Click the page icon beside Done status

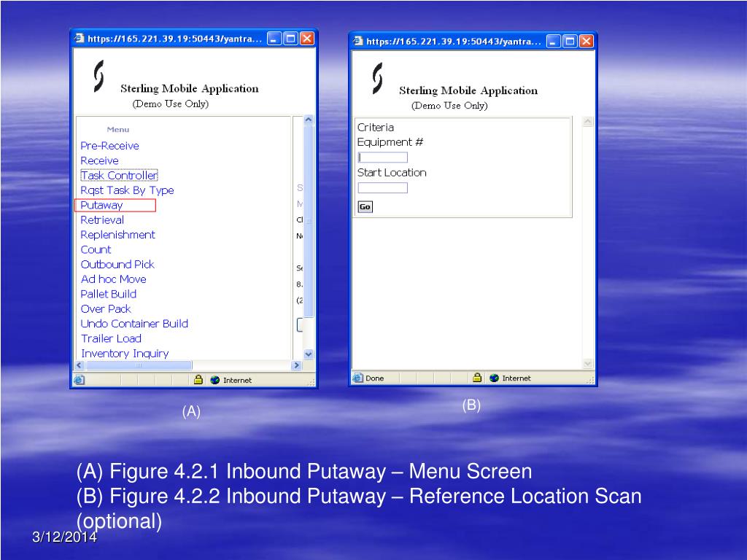pos(357,378)
